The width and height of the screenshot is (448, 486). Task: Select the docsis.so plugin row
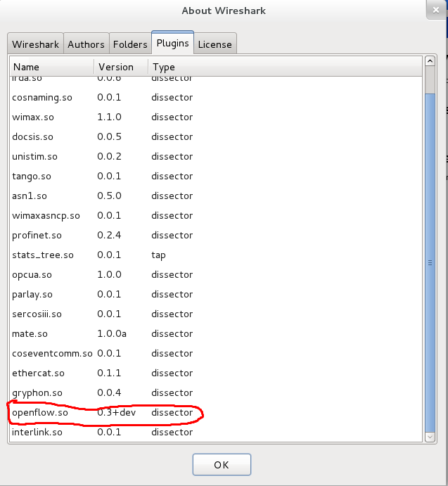[x=216, y=136]
